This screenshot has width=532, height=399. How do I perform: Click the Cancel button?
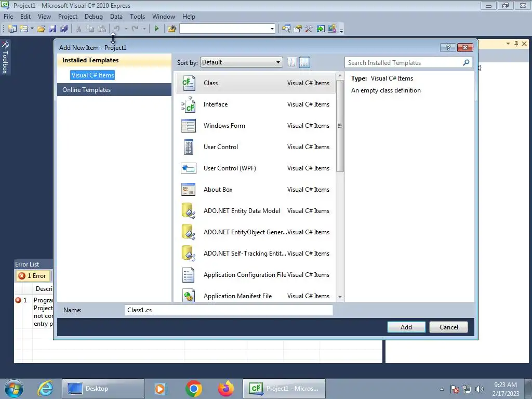[x=448, y=327]
